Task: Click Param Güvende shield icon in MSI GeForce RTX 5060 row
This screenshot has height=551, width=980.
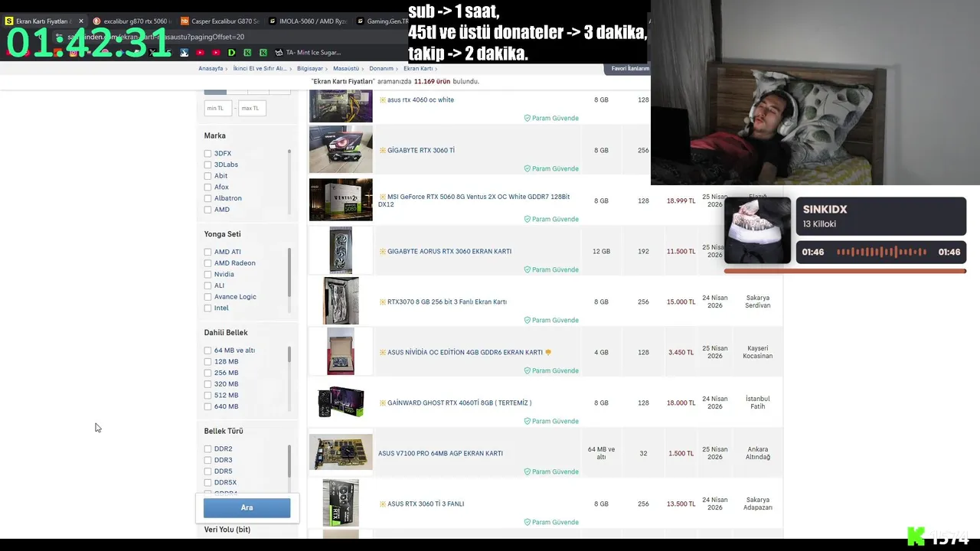Action: point(528,219)
